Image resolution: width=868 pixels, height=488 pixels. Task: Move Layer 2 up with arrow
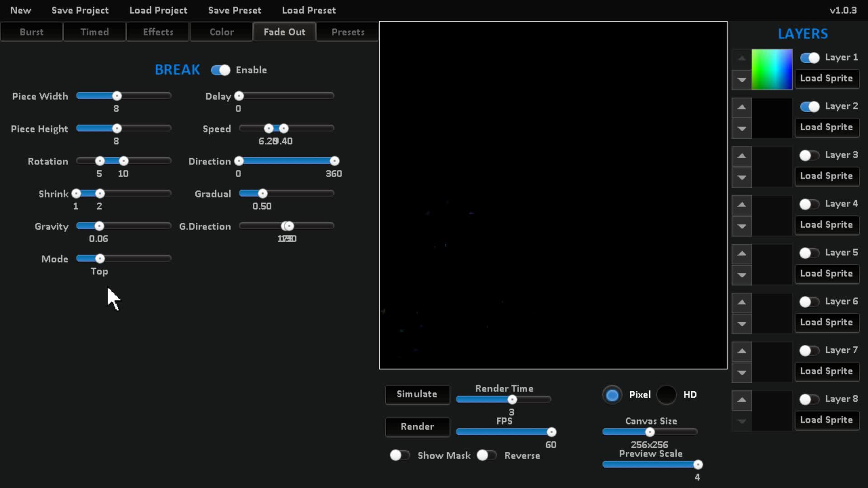tap(741, 107)
